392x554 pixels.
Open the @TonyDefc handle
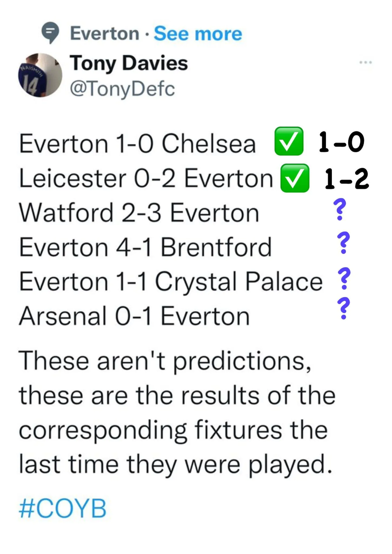[x=122, y=88]
